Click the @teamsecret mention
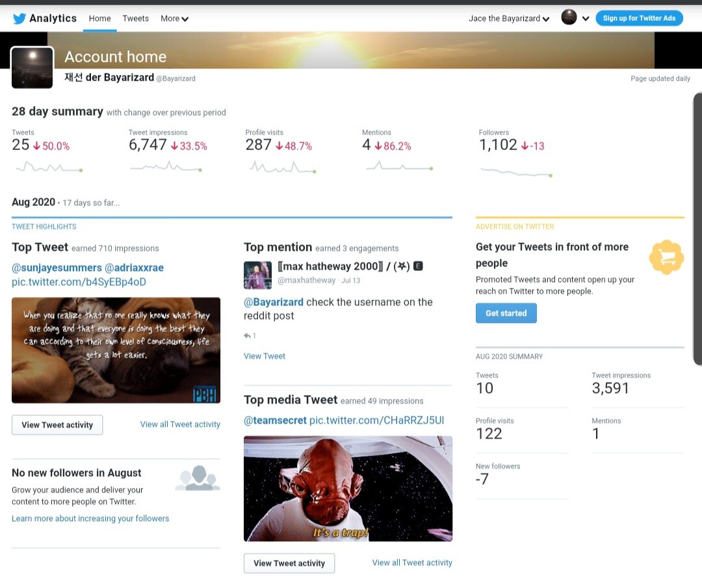The height and width of the screenshot is (588, 702). click(x=275, y=420)
